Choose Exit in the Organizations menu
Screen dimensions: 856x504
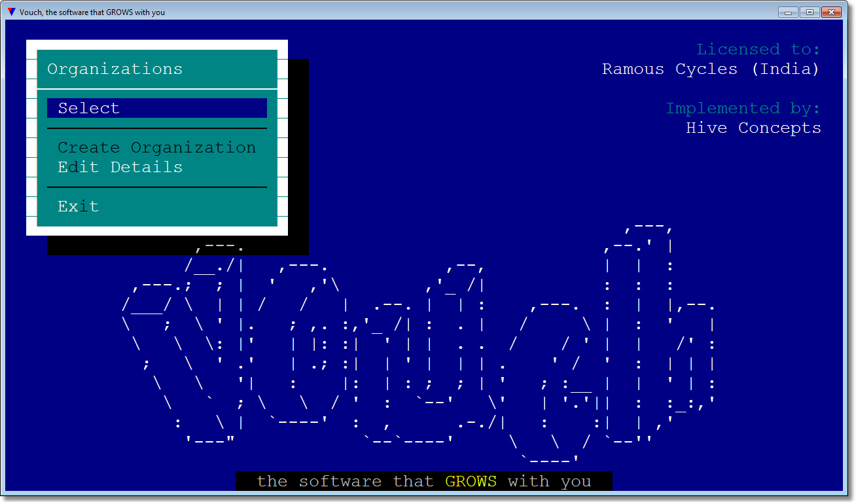(x=79, y=206)
